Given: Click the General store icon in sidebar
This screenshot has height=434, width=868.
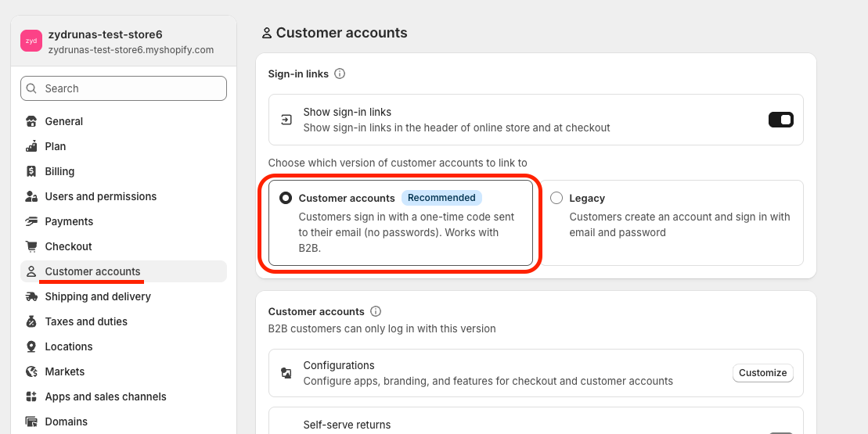Looking at the screenshot, I should tap(31, 121).
